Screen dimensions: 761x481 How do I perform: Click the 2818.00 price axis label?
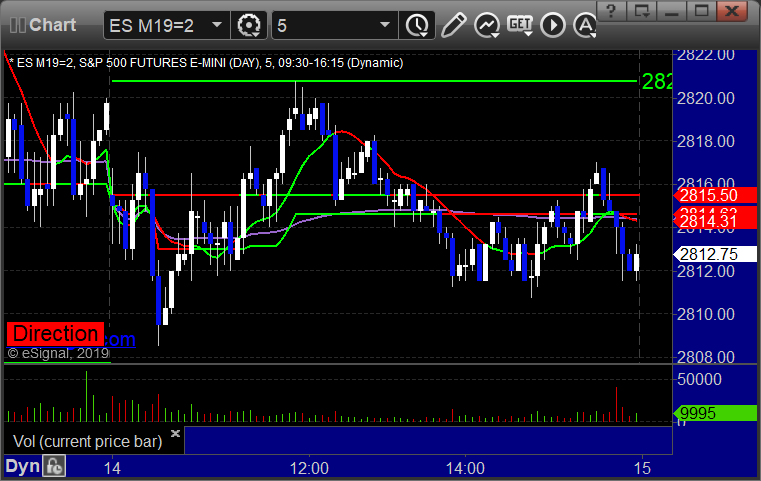point(706,141)
